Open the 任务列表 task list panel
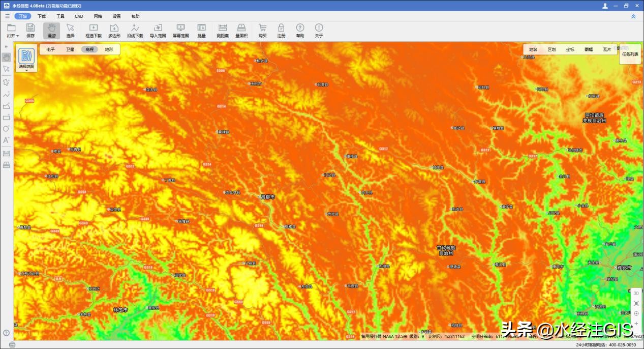This screenshot has height=349, width=644. [630, 54]
